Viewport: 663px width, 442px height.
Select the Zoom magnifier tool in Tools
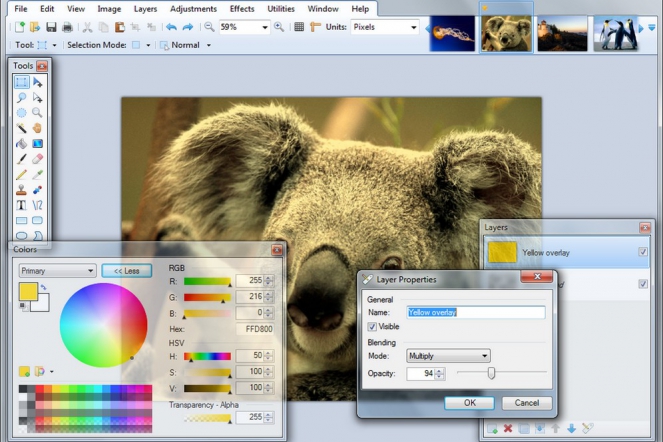coord(37,113)
